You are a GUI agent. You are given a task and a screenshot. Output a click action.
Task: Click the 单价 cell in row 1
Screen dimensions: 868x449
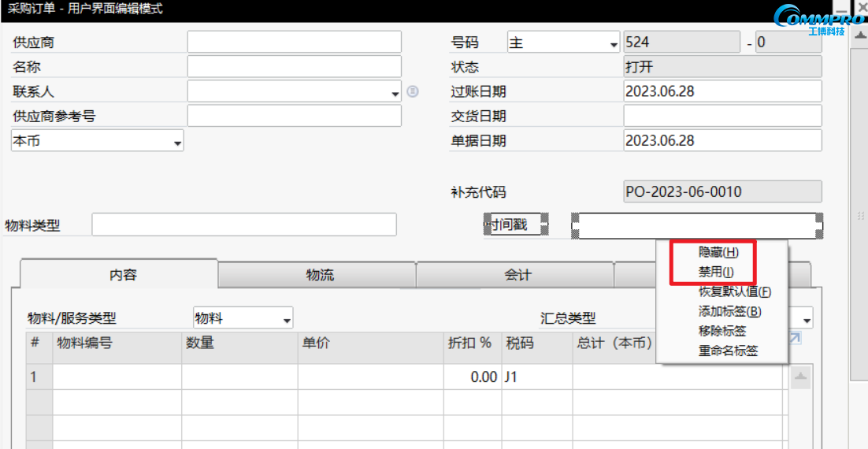[370, 377]
